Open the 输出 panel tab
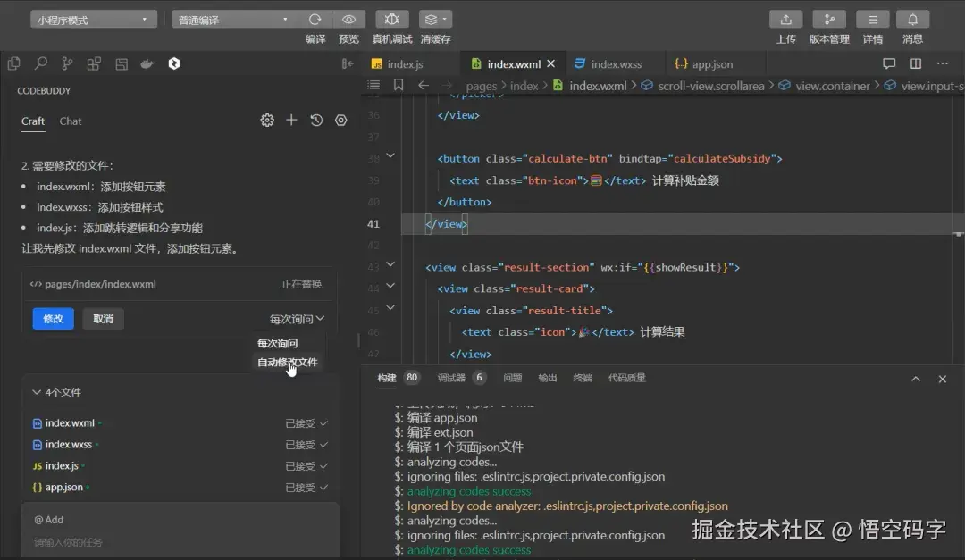 (x=547, y=378)
